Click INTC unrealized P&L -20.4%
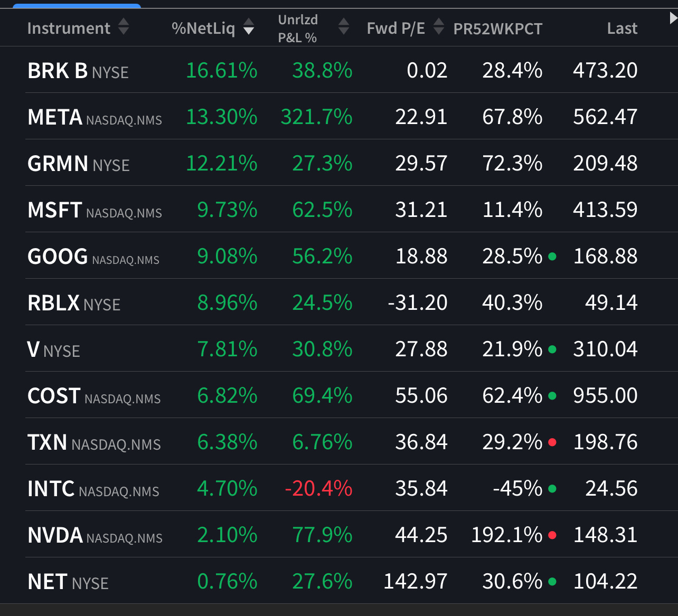 [x=318, y=488]
